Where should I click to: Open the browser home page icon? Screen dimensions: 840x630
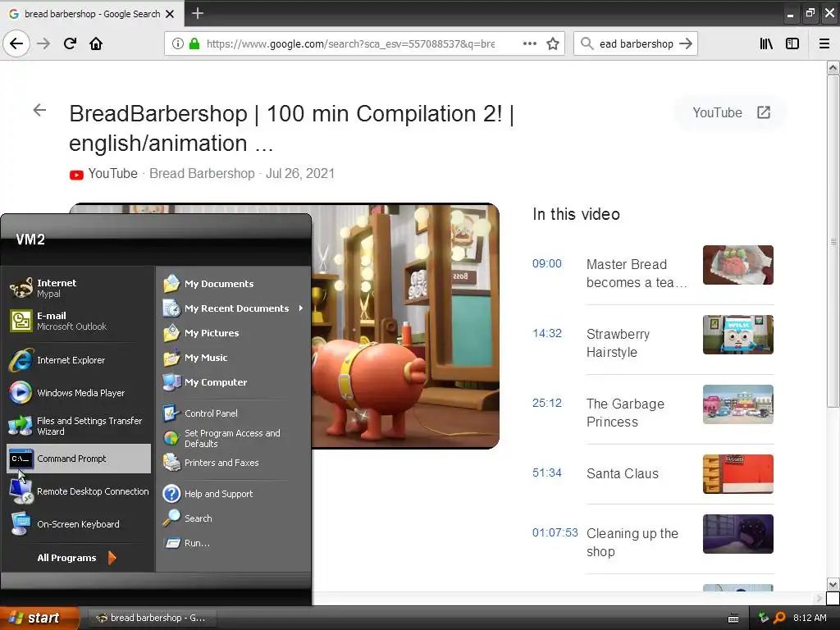(x=96, y=43)
